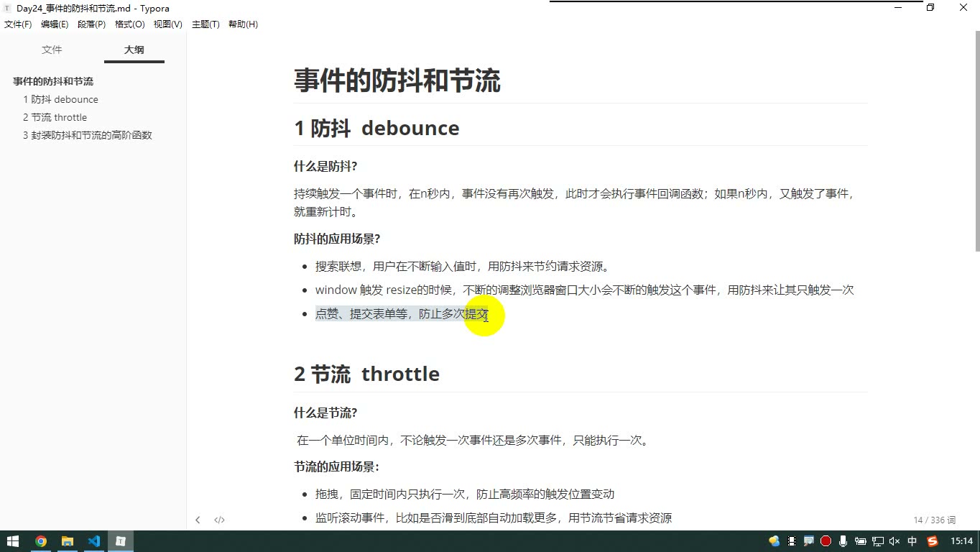Restore down the Typora window
Viewport: 980px width, 552px height.
pyautogui.click(x=930, y=8)
